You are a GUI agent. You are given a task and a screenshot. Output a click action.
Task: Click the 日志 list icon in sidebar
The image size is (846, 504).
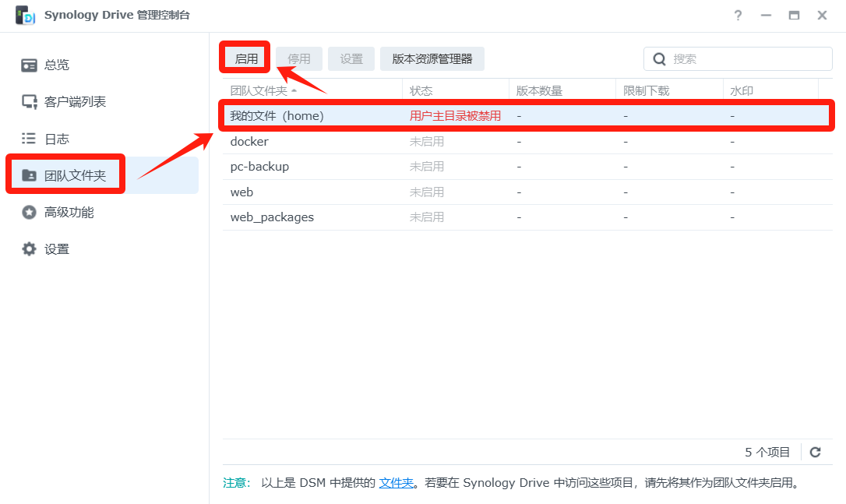point(30,139)
